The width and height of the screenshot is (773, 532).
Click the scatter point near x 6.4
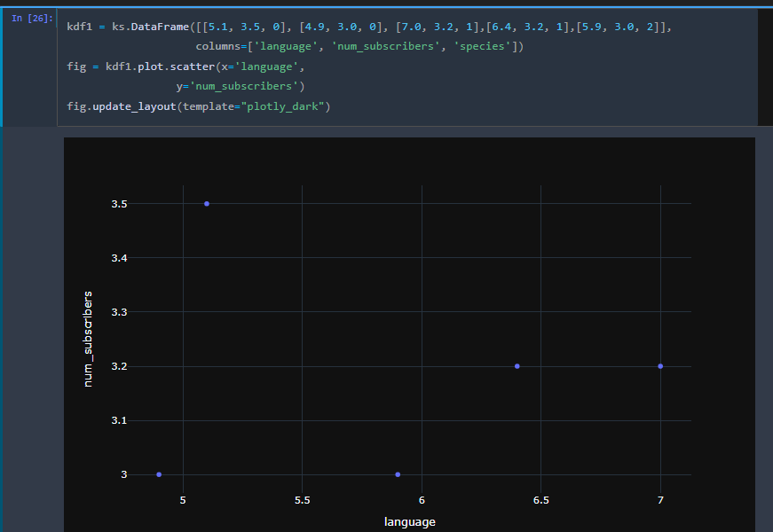pos(517,365)
